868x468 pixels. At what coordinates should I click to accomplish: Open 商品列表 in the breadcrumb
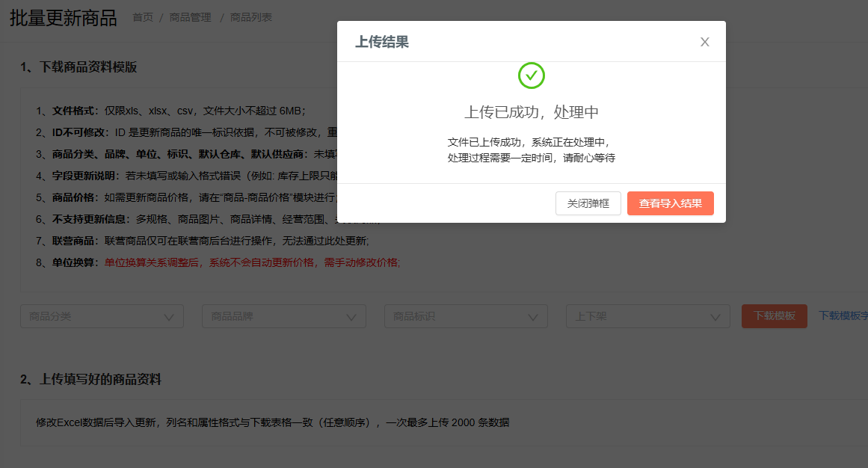(x=251, y=17)
